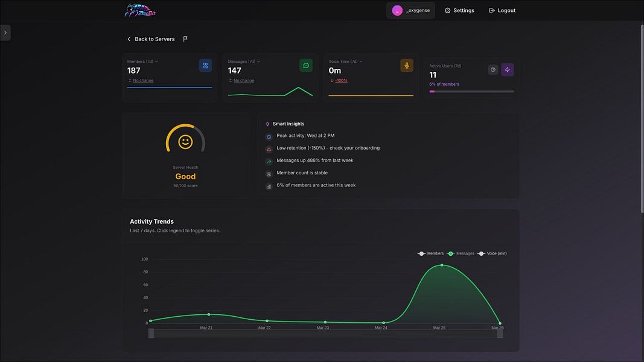The height and width of the screenshot is (362, 644).
Task: Click the Messages 'No change' link
Action: 244,80
